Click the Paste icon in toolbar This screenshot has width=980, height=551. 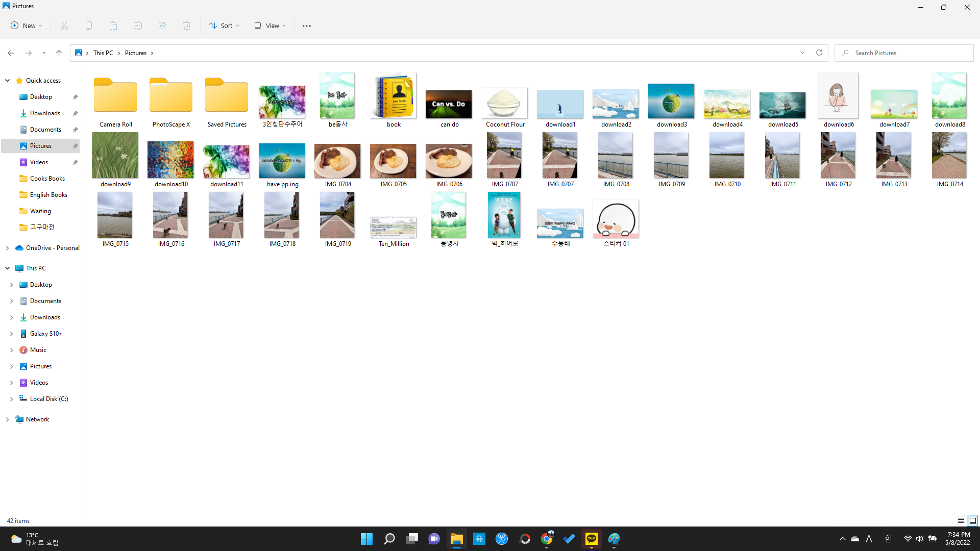click(x=113, y=26)
